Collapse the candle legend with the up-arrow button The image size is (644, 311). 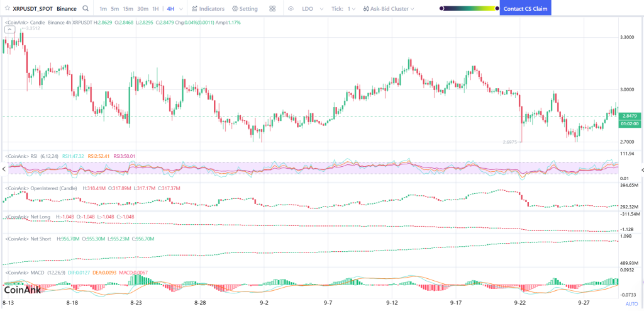10,29
